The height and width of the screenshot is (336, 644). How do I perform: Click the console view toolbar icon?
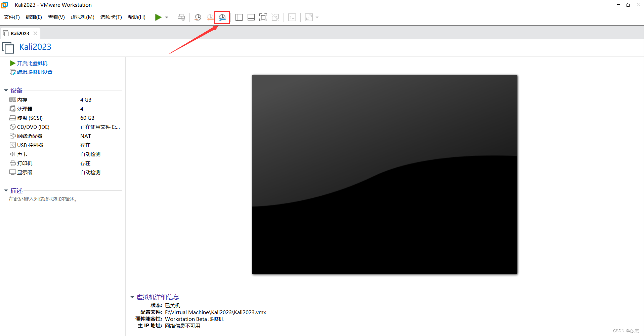tap(292, 17)
